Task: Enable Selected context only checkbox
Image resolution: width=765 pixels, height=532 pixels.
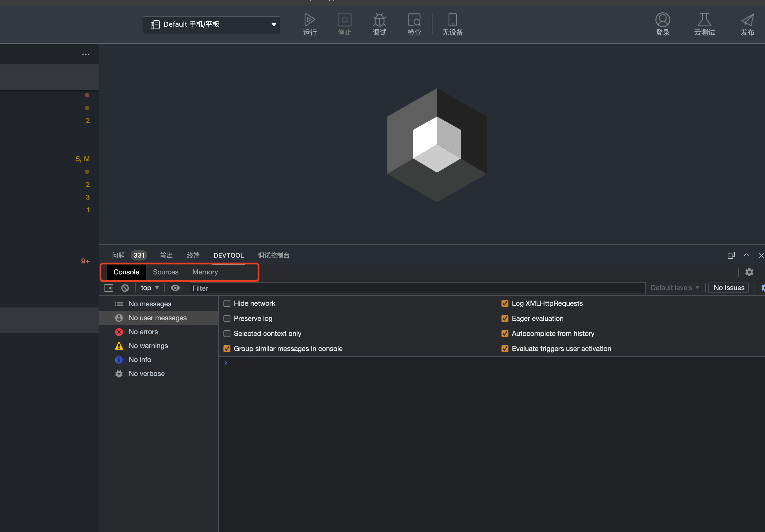Action: tap(227, 334)
